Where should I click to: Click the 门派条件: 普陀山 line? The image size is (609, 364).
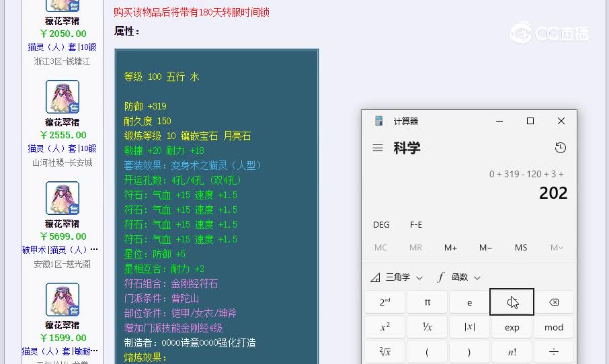(x=161, y=298)
